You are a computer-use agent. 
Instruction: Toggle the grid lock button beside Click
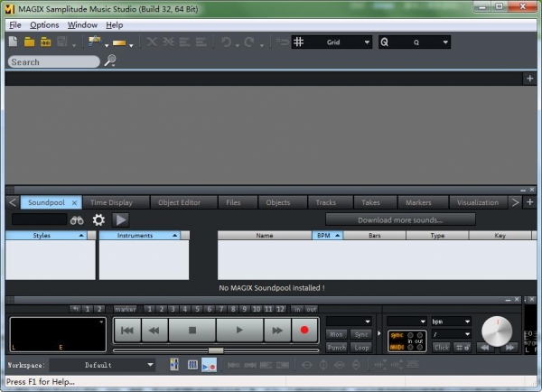click(463, 348)
